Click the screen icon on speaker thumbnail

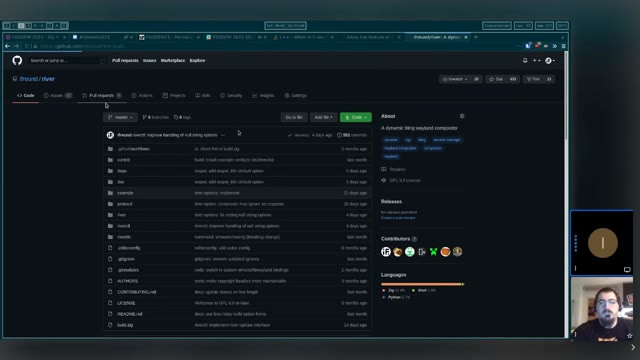(x=627, y=269)
